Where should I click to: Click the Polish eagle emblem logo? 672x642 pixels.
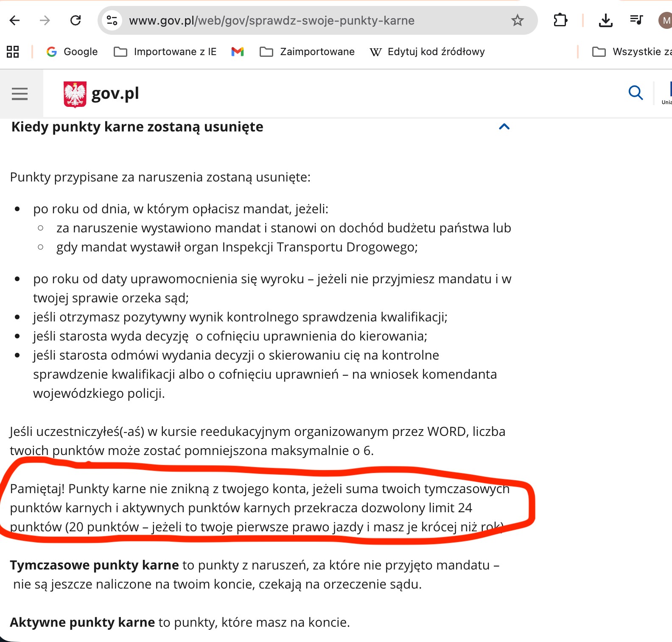point(75,94)
